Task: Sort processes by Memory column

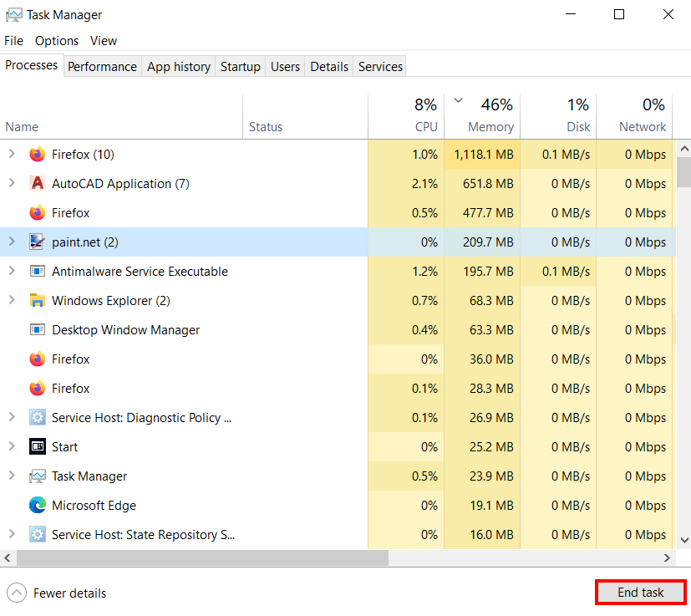Action: 482,117
